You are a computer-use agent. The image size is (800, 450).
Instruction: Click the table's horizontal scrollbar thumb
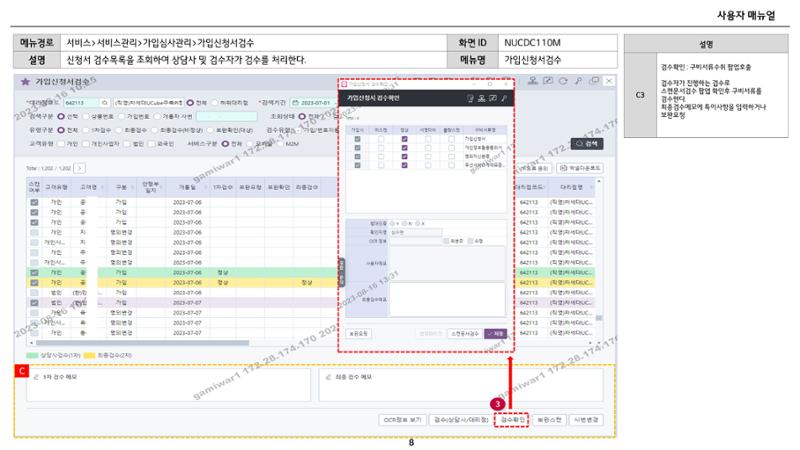click(x=142, y=343)
